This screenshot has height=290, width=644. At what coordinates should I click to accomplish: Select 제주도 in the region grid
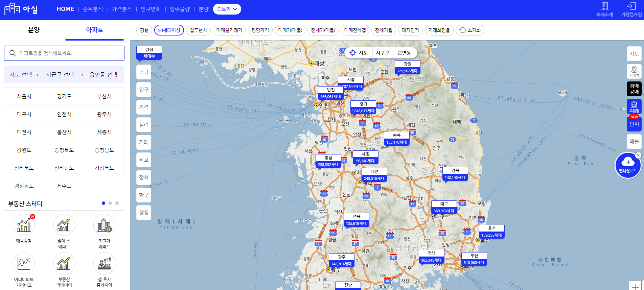click(x=64, y=186)
